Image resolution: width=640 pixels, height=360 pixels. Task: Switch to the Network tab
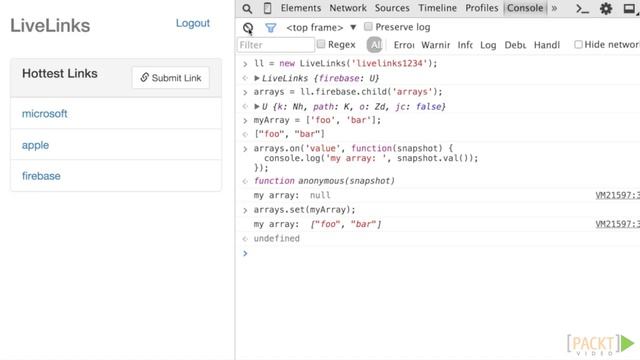[348, 8]
